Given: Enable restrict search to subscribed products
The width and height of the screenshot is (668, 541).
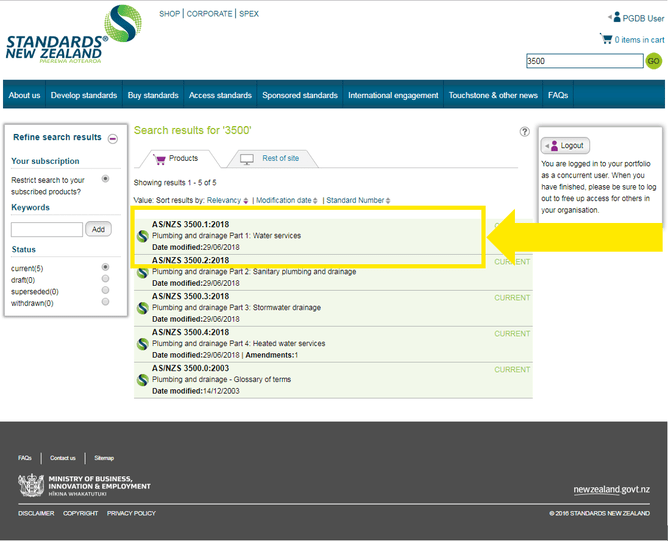Looking at the screenshot, I should pos(106,179).
